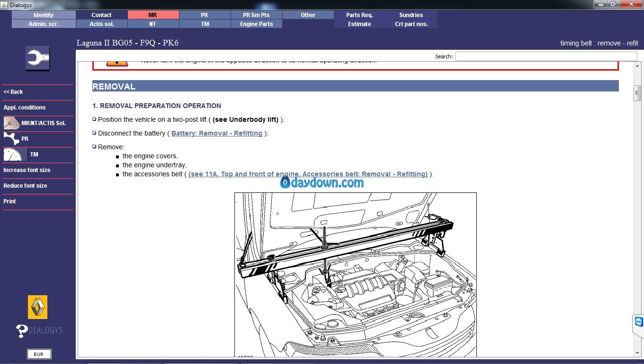Open the Accessories belt: Removal - Refitting link
Viewport: 644px width, 364px height.
[308, 174]
